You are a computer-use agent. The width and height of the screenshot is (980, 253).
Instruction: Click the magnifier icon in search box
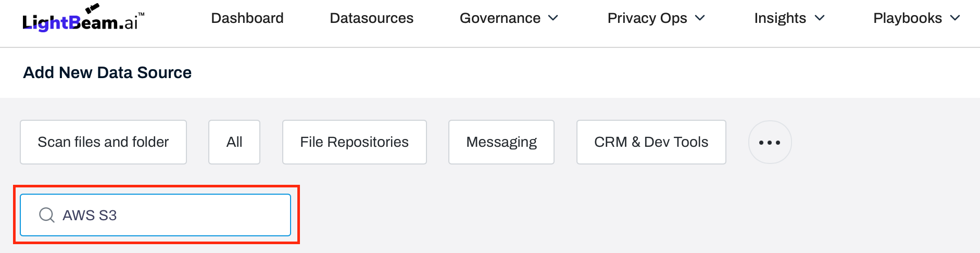pos(47,215)
